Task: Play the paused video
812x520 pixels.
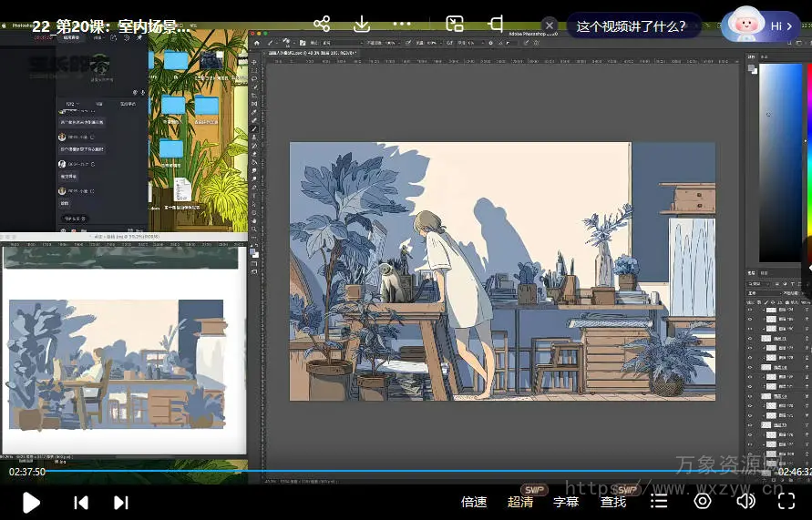Action: [31, 502]
